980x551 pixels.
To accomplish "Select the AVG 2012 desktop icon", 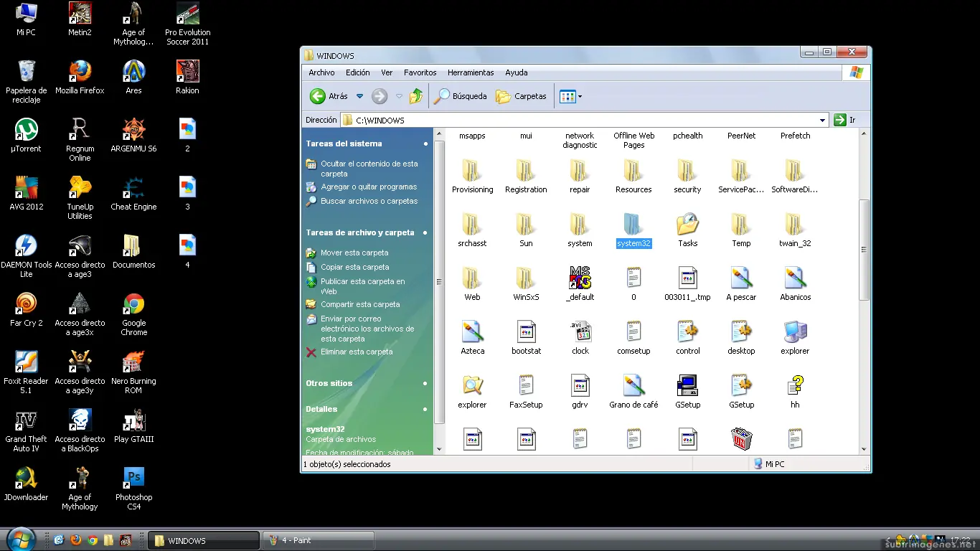I will (x=27, y=194).
